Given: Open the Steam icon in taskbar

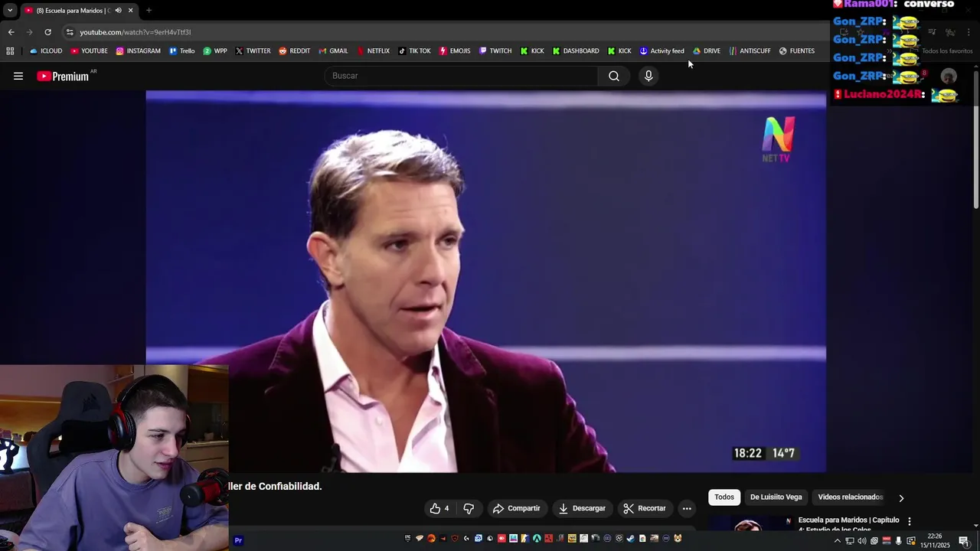Looking at the screenshot, I should pos(631,539).
